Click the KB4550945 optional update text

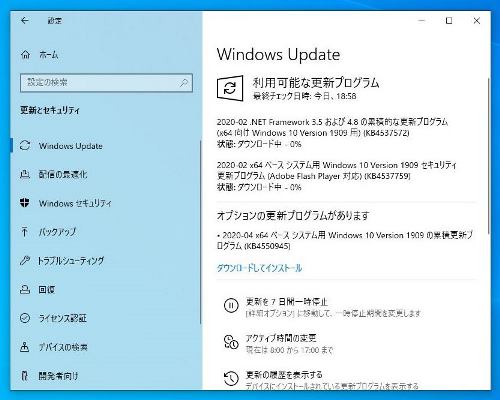pyautogui.click(x=344, y=240)
